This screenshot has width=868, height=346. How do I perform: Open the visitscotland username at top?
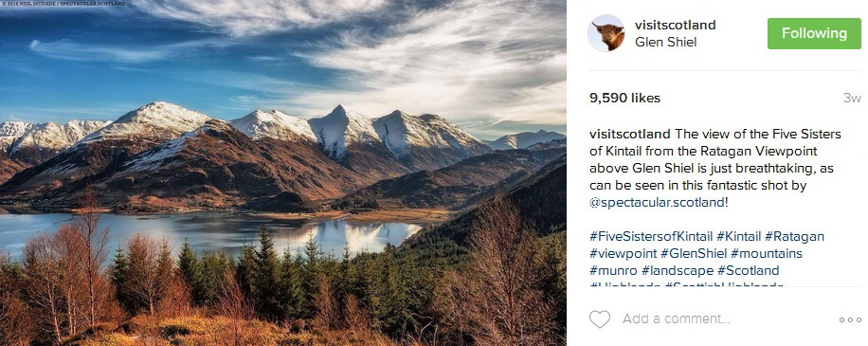676,25
